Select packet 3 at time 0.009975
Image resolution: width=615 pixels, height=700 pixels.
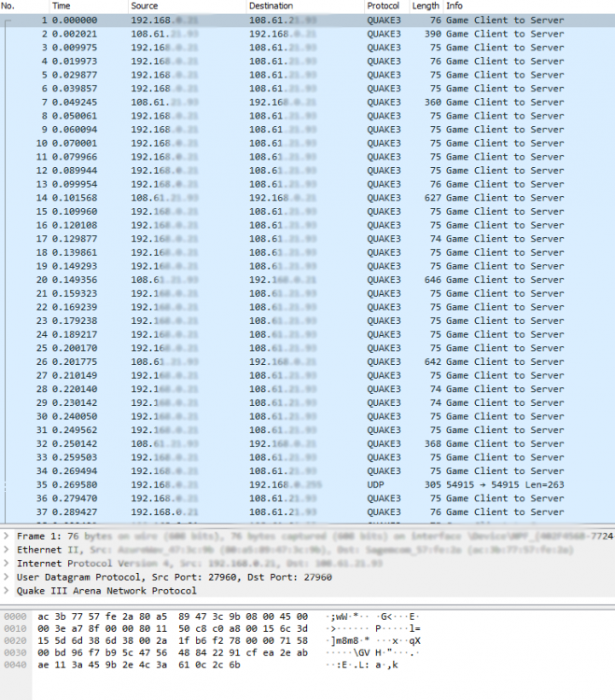308,48
